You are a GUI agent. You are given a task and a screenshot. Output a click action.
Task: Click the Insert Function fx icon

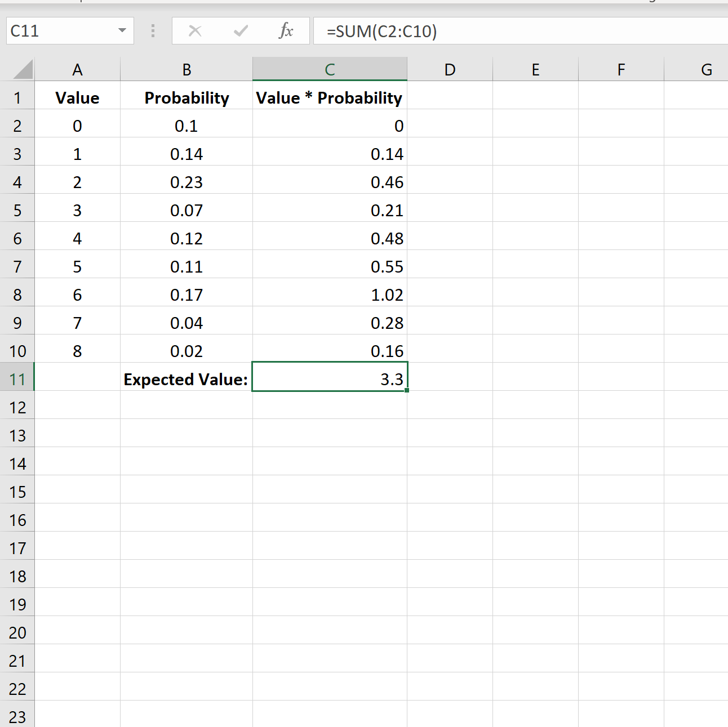tap(287, 31)
